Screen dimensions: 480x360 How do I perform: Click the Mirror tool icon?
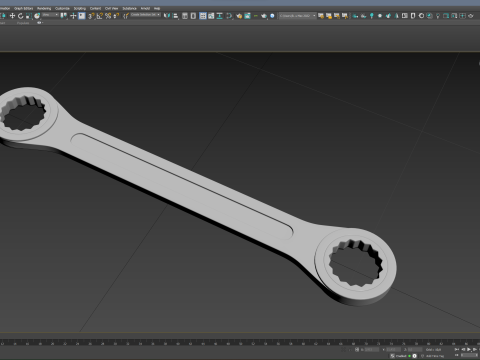[167, 16]
